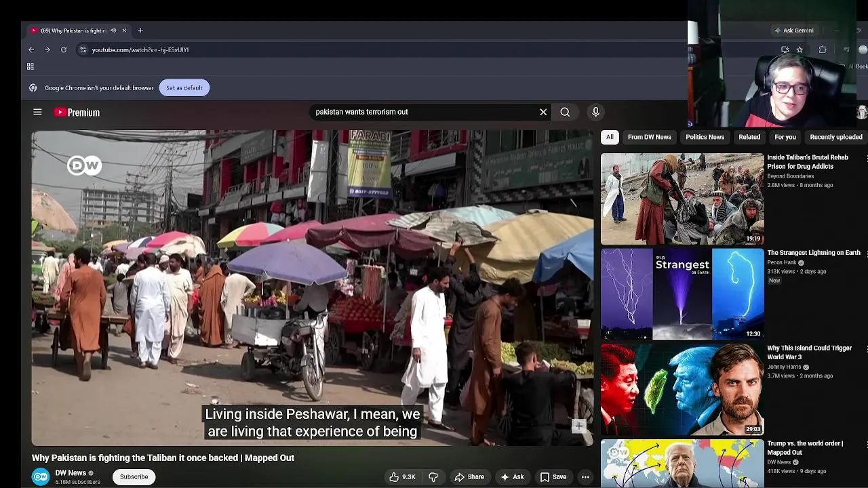Image resolution: width=868 pixels, height=488 pixels.
Task: Select the 'From DW News' chip
Action: coord(650,137)
